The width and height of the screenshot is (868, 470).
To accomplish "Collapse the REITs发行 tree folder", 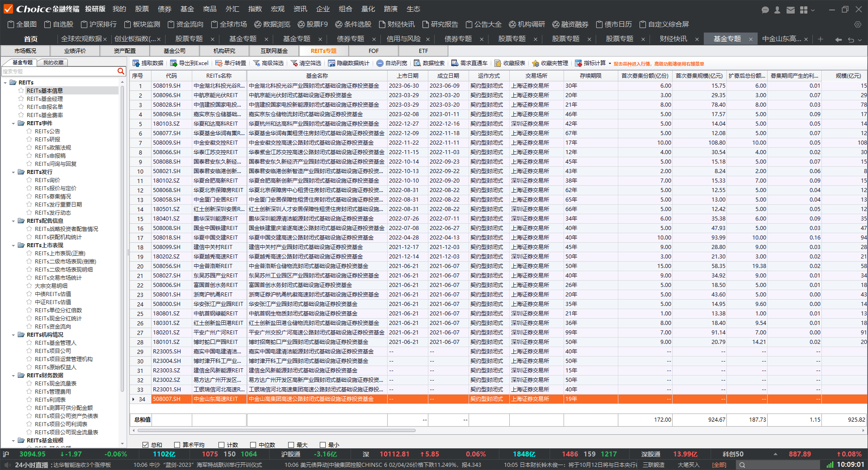I will tap(14, 172).
